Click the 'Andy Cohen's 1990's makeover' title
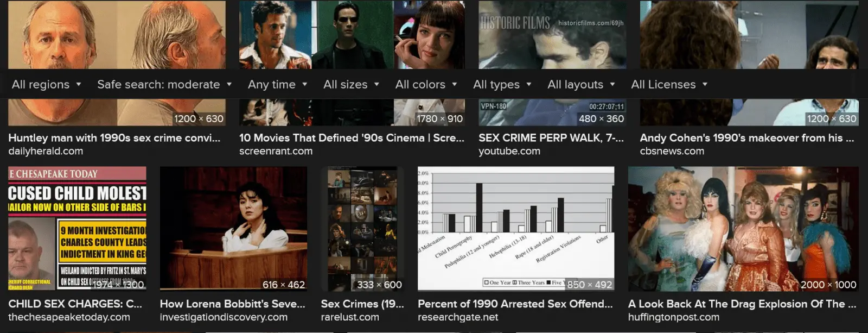The width and height of the screenshot is (868, 333). [747, 138]
